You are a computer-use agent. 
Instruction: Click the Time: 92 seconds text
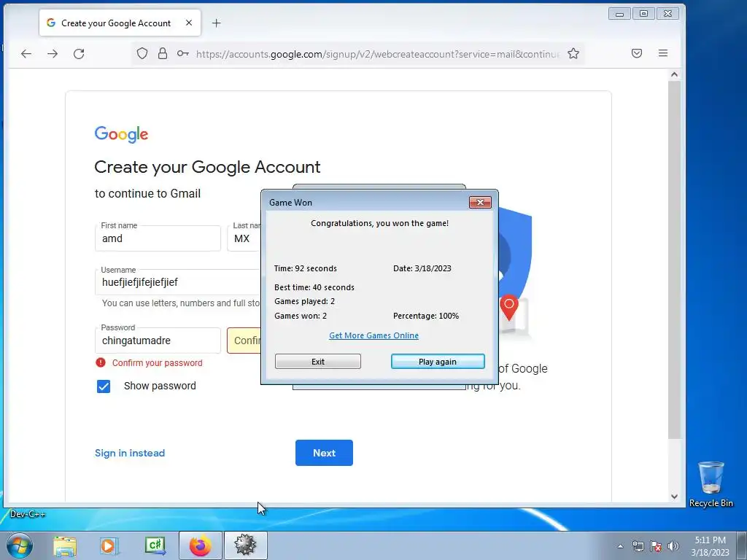pyautogui.click(x=306, y=268)
